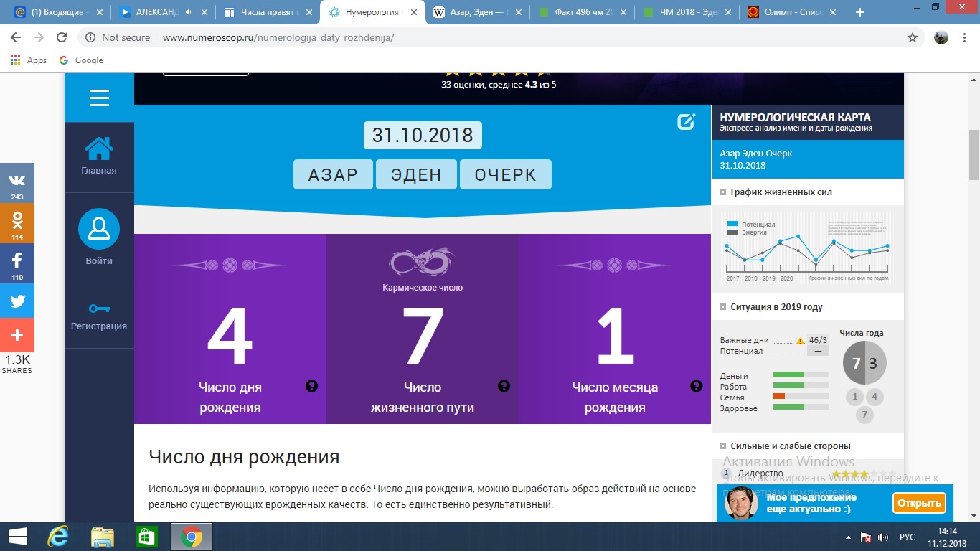Switch to Факт 496 чм tab
Screen dimensions: 980x551
583,12
